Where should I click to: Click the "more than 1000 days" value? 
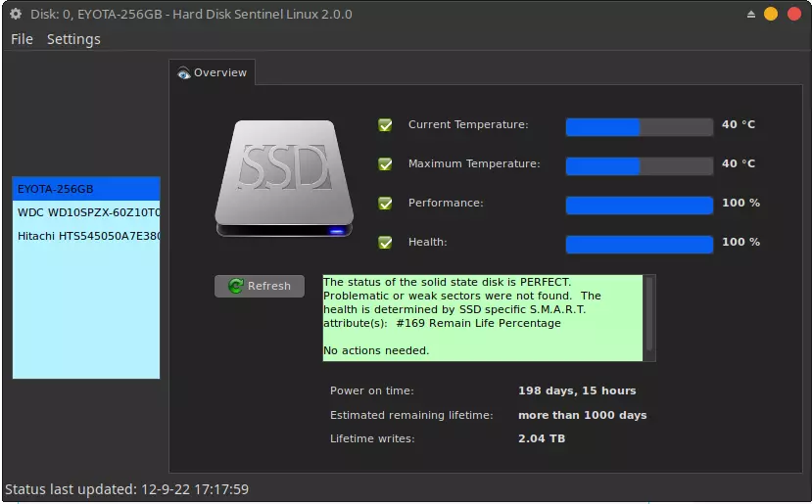[582, 415]
